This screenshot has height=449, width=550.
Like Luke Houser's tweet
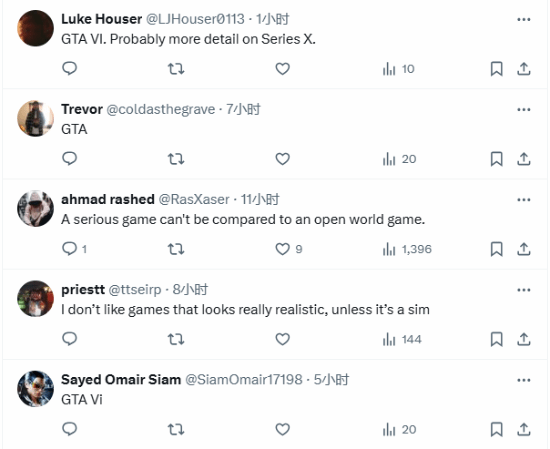(x=282, y=68)
